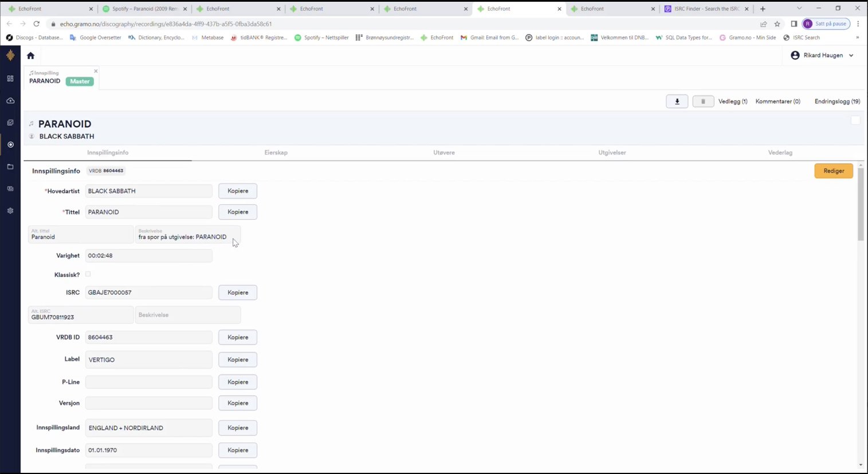This screenshot has height=474, width=868.
Task: Click the user account avatar icon
Action: (x=795, y=56)
